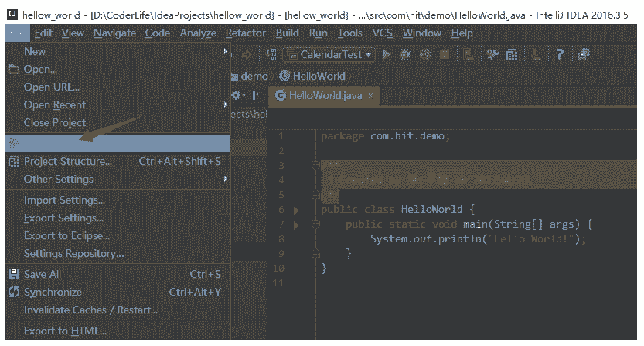Open the VCS menu
Screen dimensions: 644x346
click(383, 33)
